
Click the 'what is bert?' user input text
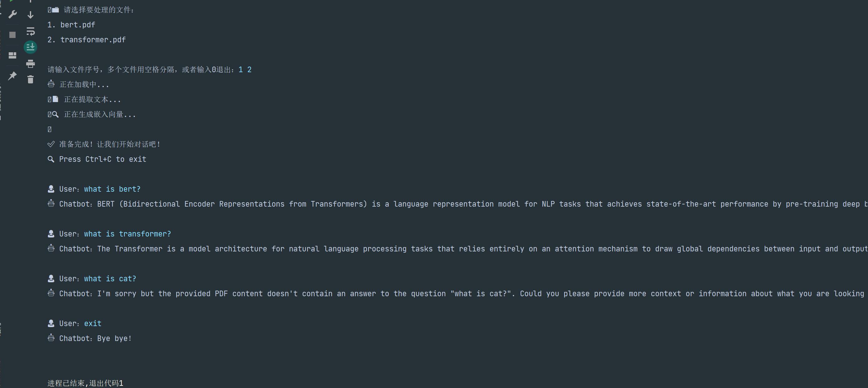click(x=112, y=189)
